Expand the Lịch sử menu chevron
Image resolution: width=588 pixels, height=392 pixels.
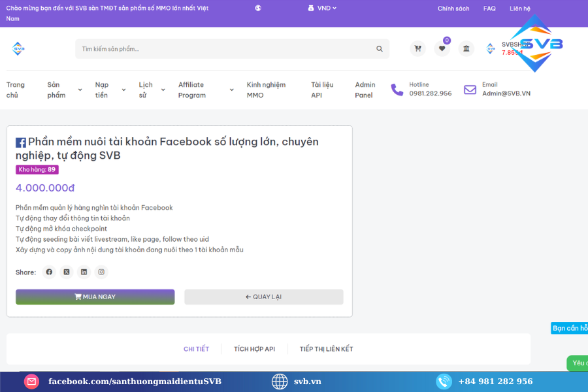pyautogui.click(x=163, y=90)
